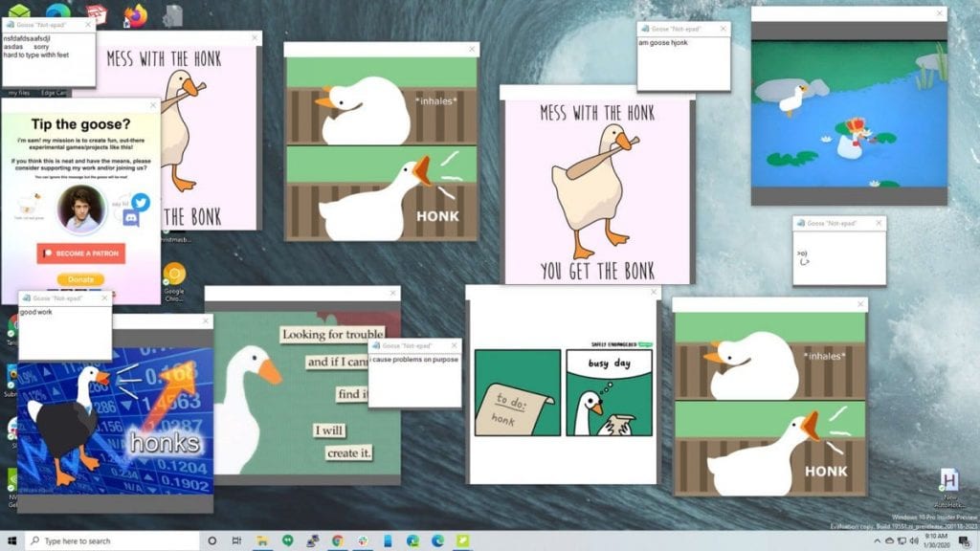
Task: Close the "am goose hjonk" notepad
Action: pyautogui.click(x=724, y=29)
